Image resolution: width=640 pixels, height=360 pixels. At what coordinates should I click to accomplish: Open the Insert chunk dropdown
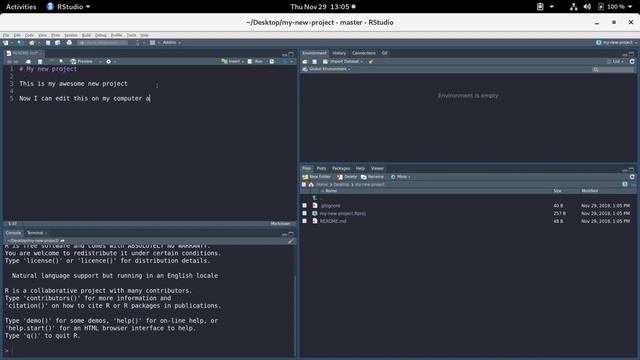[232, 62]
